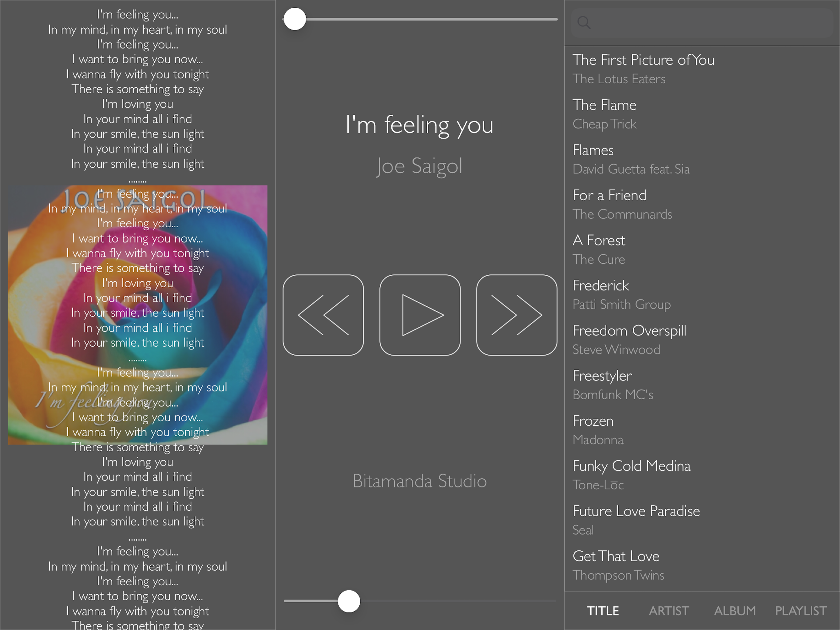The image size is (840, 630).
Task: Skip to the next track
Action: pos(517,315)
